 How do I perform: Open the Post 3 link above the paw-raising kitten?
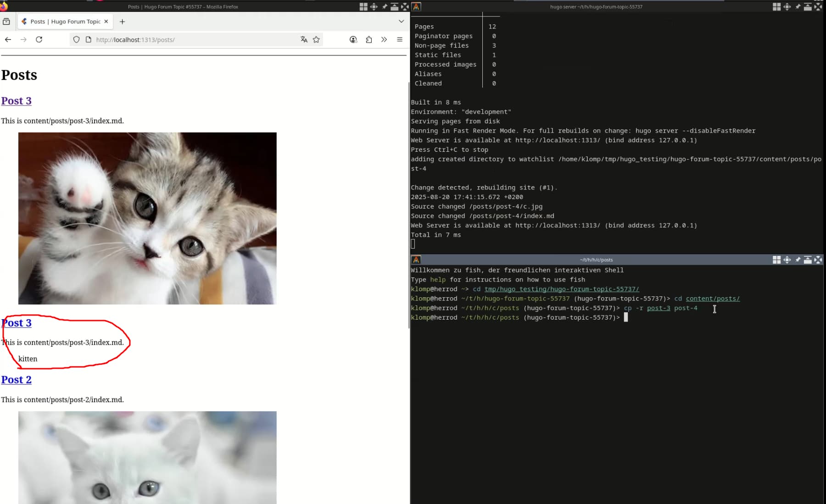pyautogui.click(x=16, y=101)
